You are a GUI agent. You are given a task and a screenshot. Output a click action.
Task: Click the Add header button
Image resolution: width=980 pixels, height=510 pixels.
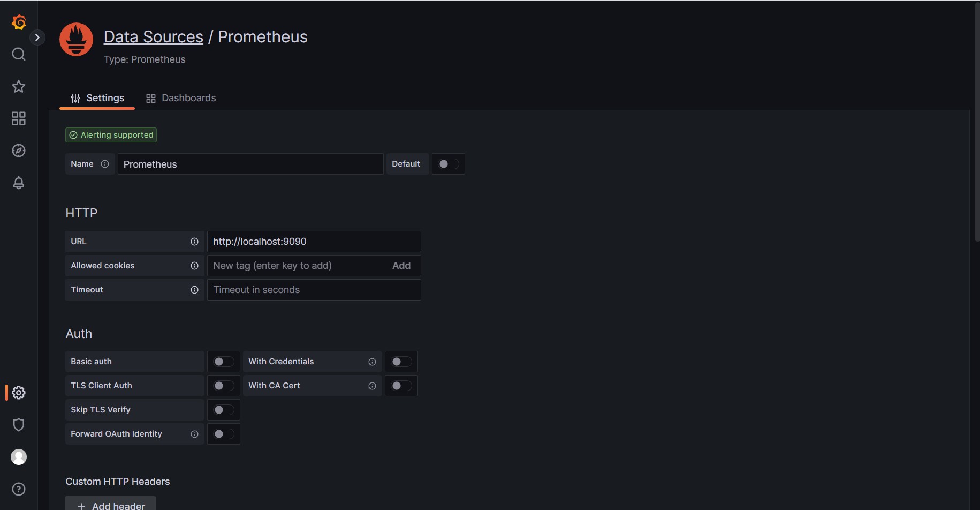[111, 505]
